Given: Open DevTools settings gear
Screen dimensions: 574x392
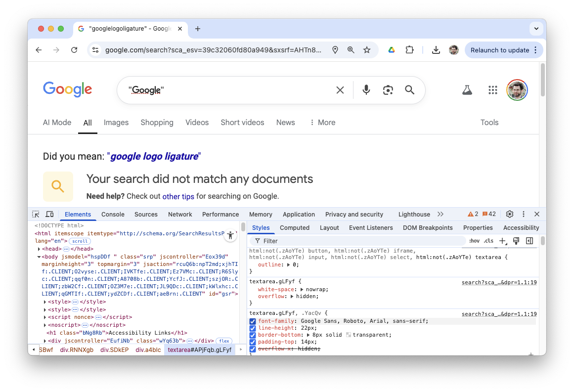Looking at the screenshot, I should [510, 214].
